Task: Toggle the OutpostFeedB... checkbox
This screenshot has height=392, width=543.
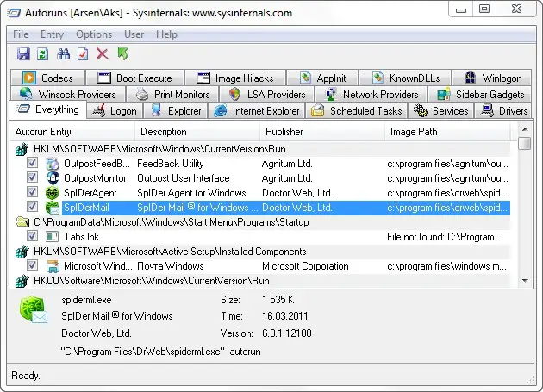Action: (32, 163)
